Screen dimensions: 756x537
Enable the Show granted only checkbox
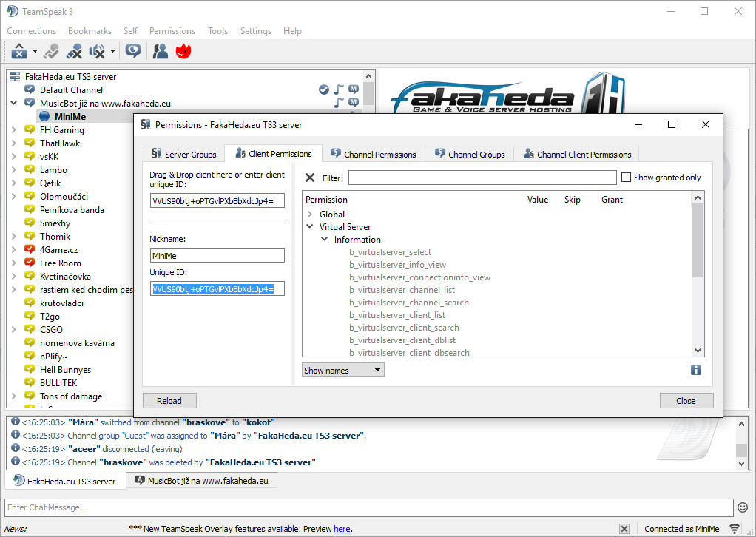[x=627, y=178]
